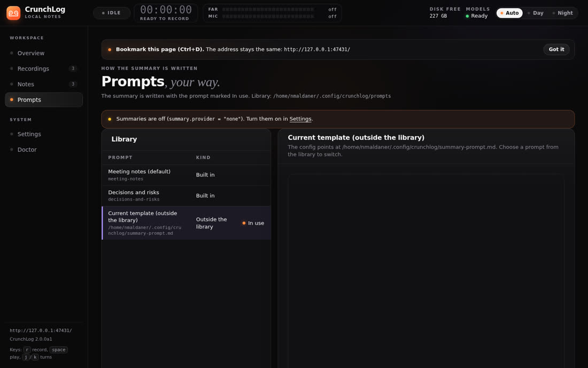Click the Notes count badge
Screen dimensions: 588x368
73,85
